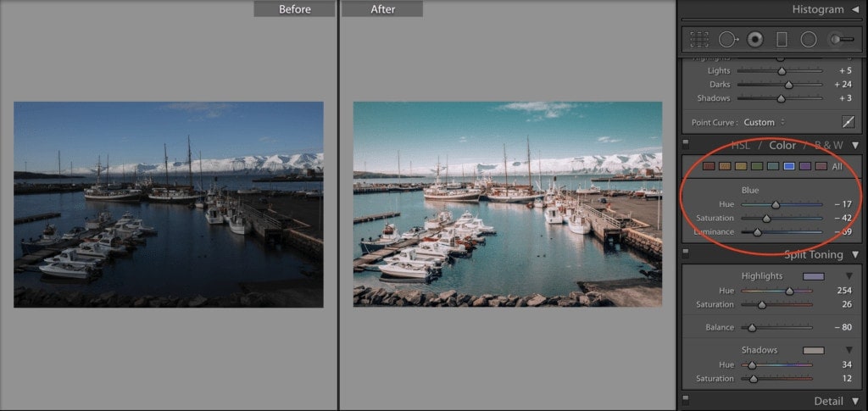The width and height of the screenshot is (868, 411).
Task: Click the Before view label
Action: pos(294,9)
